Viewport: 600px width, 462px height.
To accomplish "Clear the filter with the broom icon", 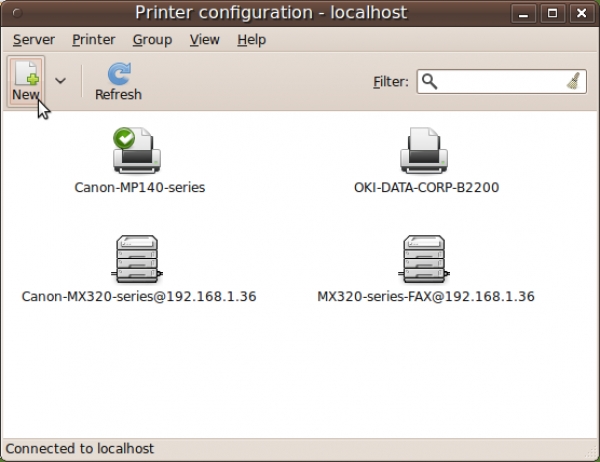I will click(x=574, y=81).
